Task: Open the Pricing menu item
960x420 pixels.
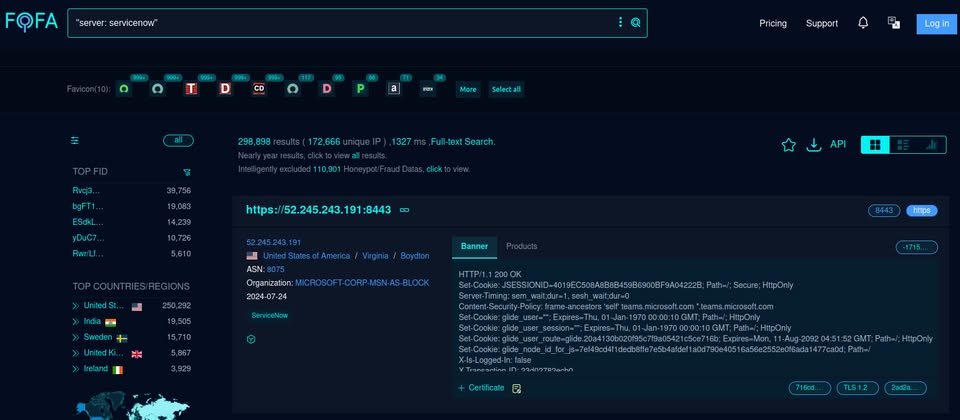Action: coord(773,23)
